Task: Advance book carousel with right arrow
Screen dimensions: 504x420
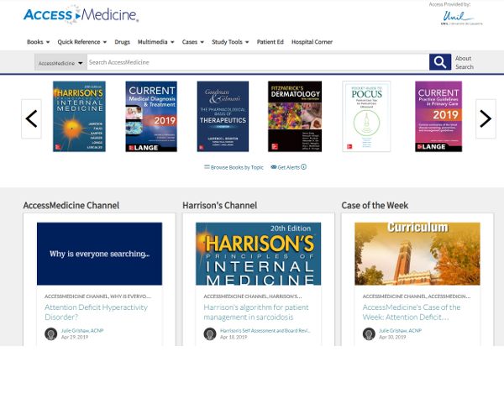Action: (x=486, y=119)
